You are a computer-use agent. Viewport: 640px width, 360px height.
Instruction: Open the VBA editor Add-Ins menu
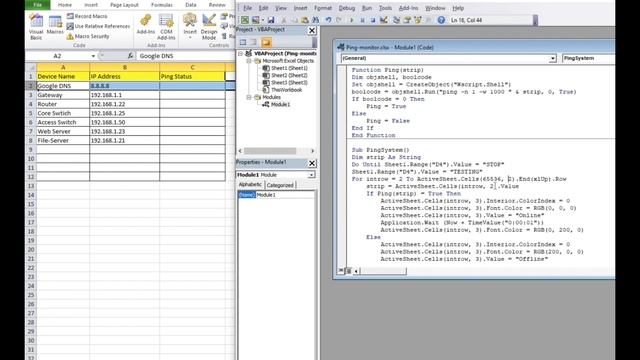[408, 8]
